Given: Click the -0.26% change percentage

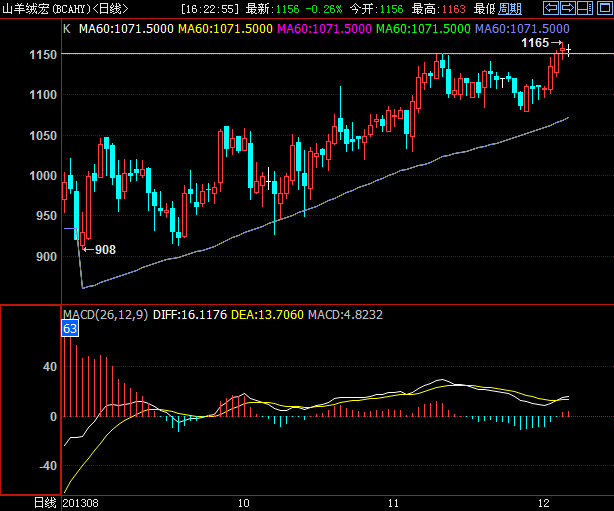Looking at the screenshot, I should [323, 9].
